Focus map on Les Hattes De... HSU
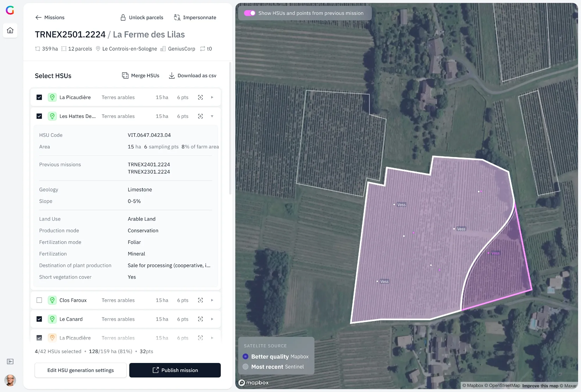 pyautogui.click(x=200, y=116)
